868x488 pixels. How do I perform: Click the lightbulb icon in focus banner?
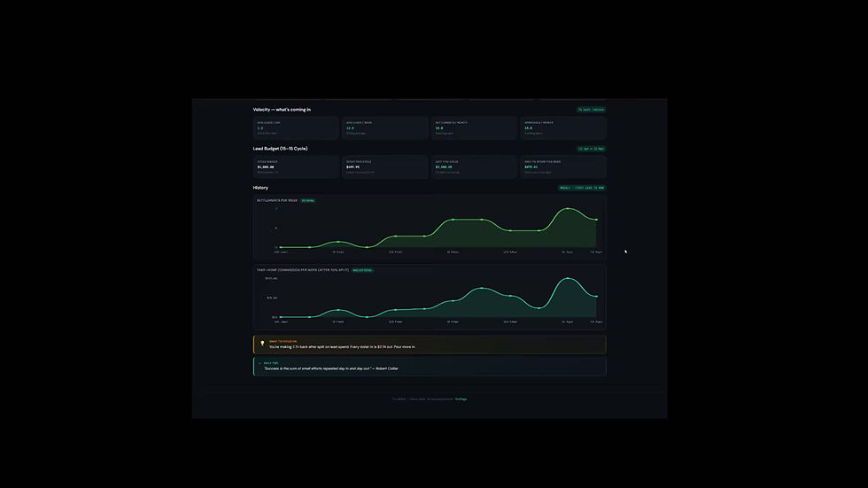click(x=262, y=344)
